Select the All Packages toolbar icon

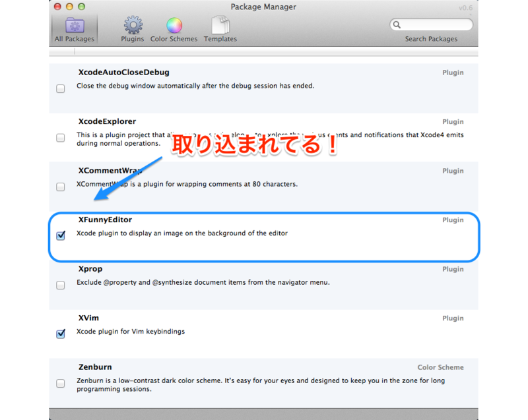point(75,30)
